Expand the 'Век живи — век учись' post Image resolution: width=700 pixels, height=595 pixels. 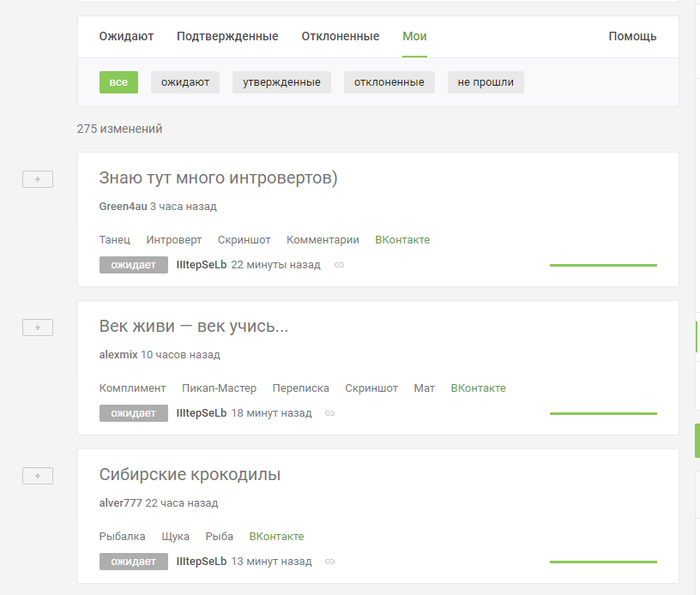coord(37,327)
